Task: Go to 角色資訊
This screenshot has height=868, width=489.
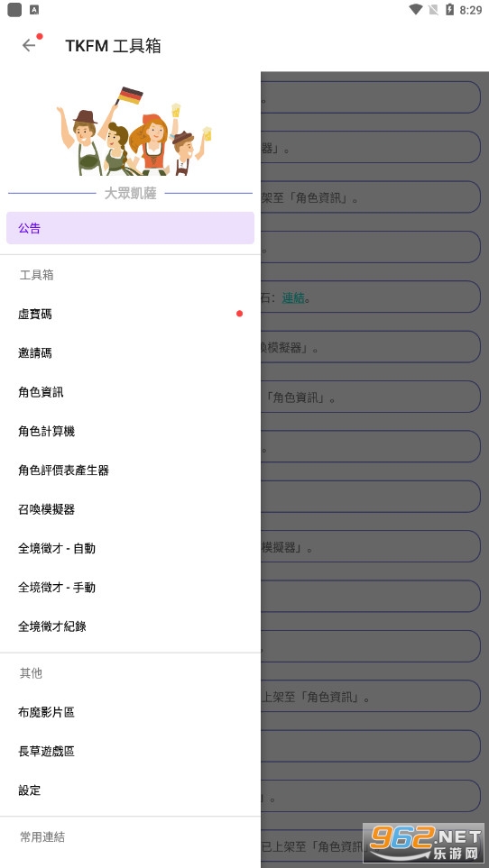Action: 130,392
